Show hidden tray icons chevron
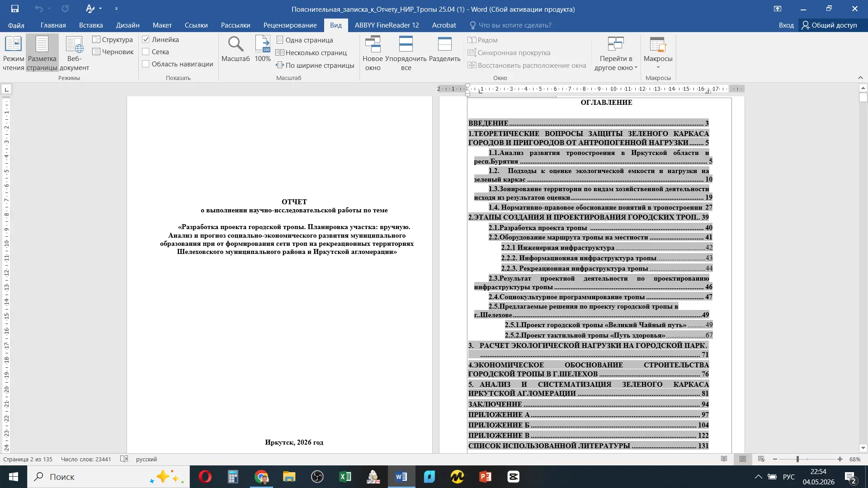This screenshot has height=488, width=868. pyautogui.click(x=759, y=477)
